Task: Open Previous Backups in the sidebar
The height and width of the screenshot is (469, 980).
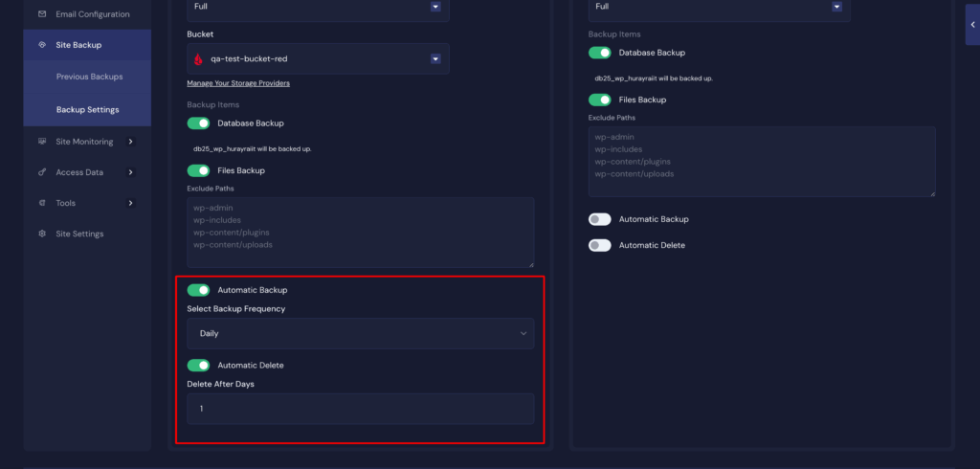Action: [89, 77]
